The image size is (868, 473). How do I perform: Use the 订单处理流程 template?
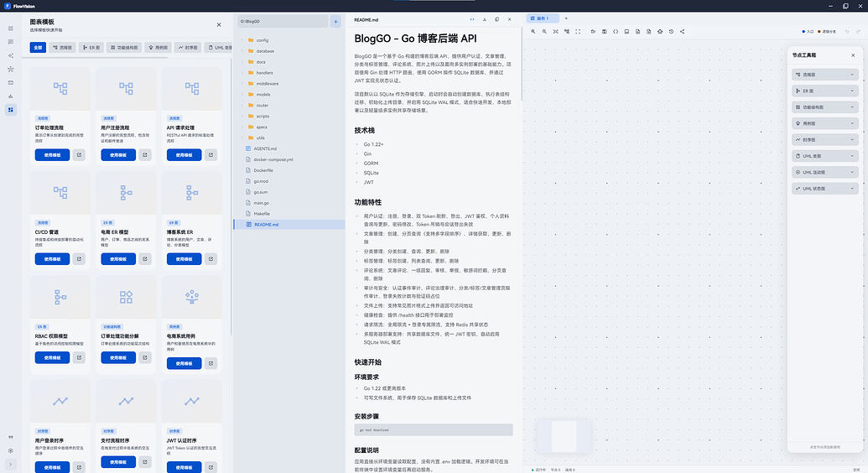coord(52,155)
